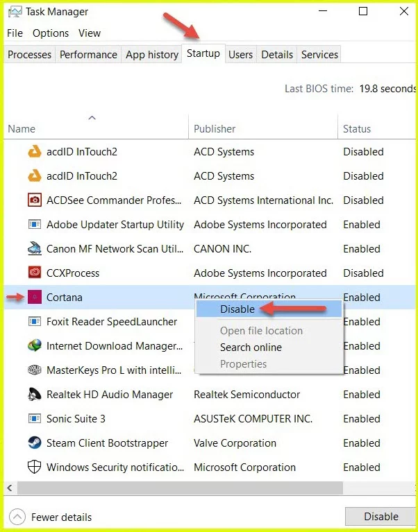Select ACDSee Commander Profes... row
The image size is (418, 532).
point(210,200)
